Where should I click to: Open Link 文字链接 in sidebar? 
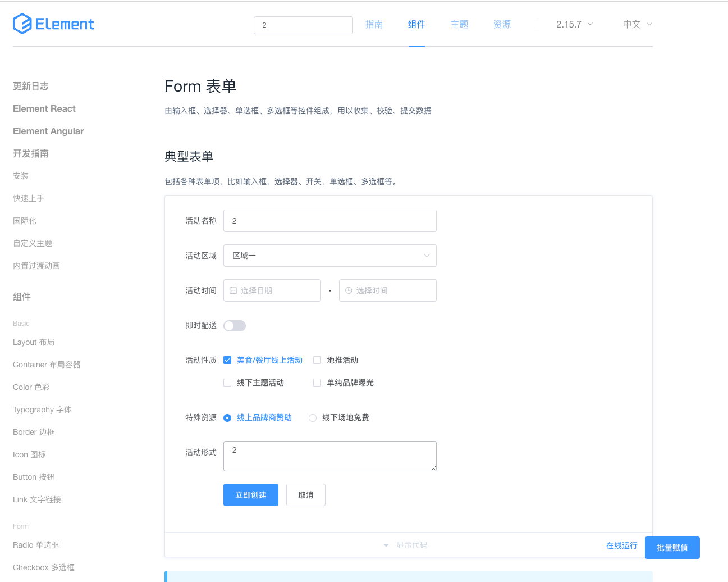click(x=37, y=499)
